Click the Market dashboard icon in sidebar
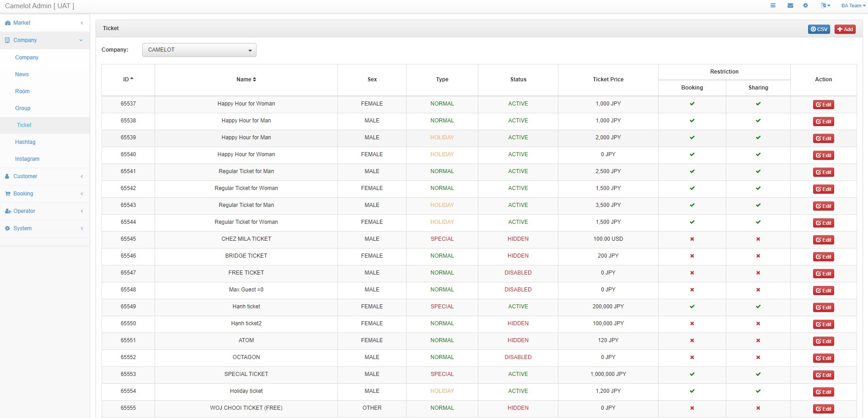 (x=7, y=23)
